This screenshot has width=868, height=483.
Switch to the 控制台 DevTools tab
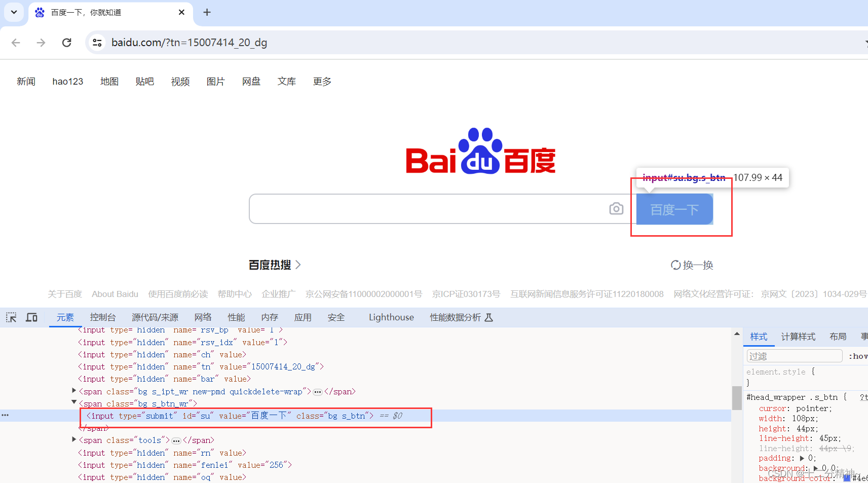point(103,317)
